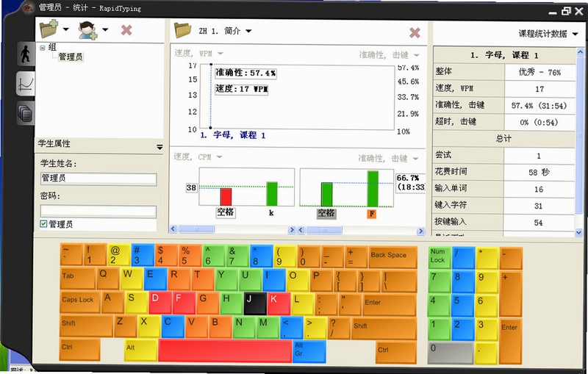
Task: Open the top 准确性, 击键 dropdown
Action: pyautogui.click(x=416, y=55)
